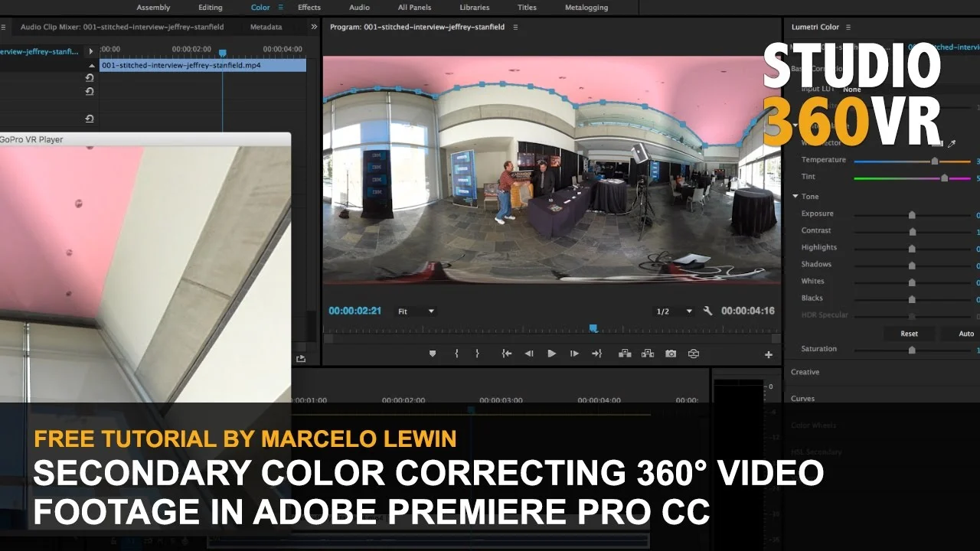Click the 360 video preview in Program monitor
The width and height of the screenshot is (980, 551).
551,170
